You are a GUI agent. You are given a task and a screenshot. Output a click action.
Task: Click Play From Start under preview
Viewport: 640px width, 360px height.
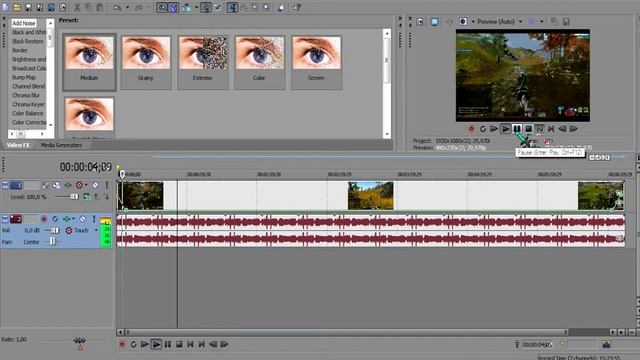tap(494, 129)
